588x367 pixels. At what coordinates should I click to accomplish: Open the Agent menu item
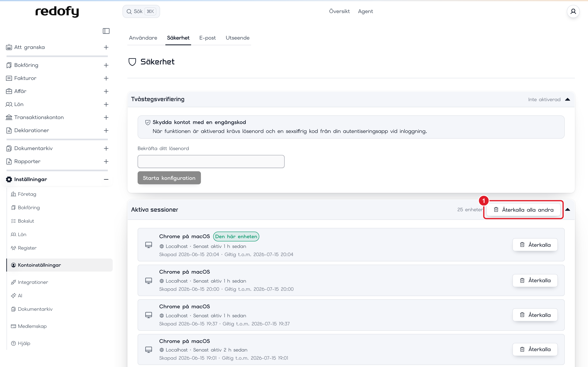tap(365, 11)
